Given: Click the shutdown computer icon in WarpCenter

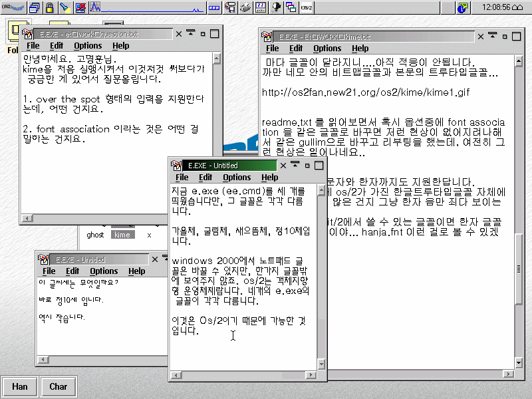Looking at the screenshot, I should point(80,7).
